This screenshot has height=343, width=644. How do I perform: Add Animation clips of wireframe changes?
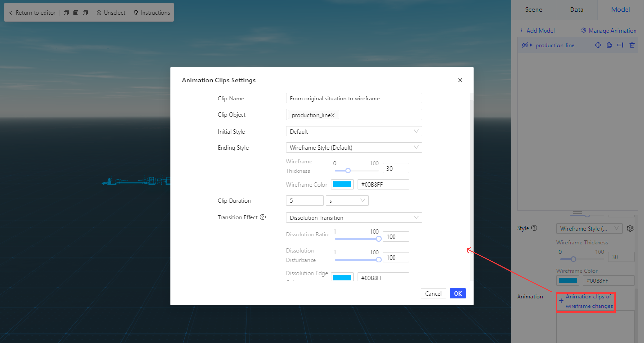point(586,301)
